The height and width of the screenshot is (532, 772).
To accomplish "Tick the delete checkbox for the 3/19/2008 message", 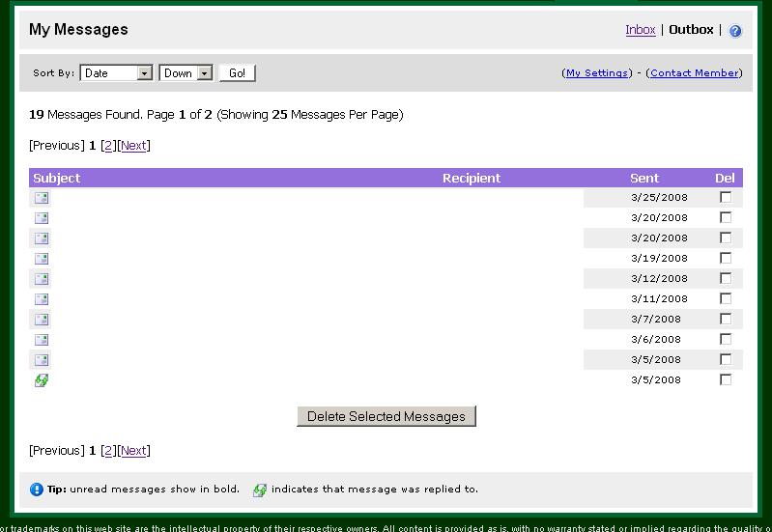I will click(x=726, y=258).
